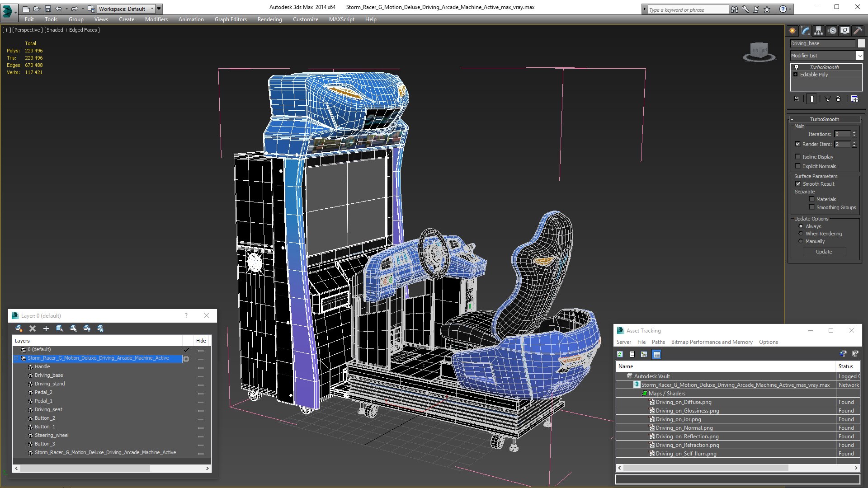Select the Steering_wheel layer item
Viewport: 868px width, 488px height.
click(52, 435)
